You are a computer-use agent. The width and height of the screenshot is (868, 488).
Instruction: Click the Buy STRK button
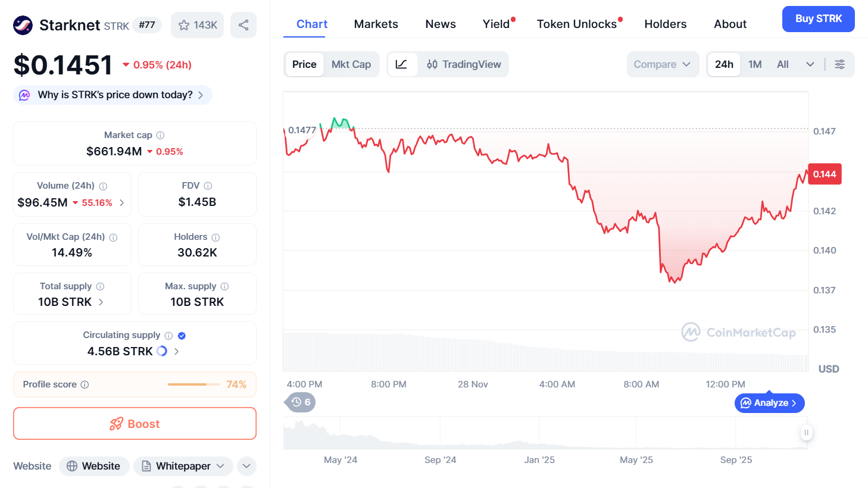tap(818, 18)
